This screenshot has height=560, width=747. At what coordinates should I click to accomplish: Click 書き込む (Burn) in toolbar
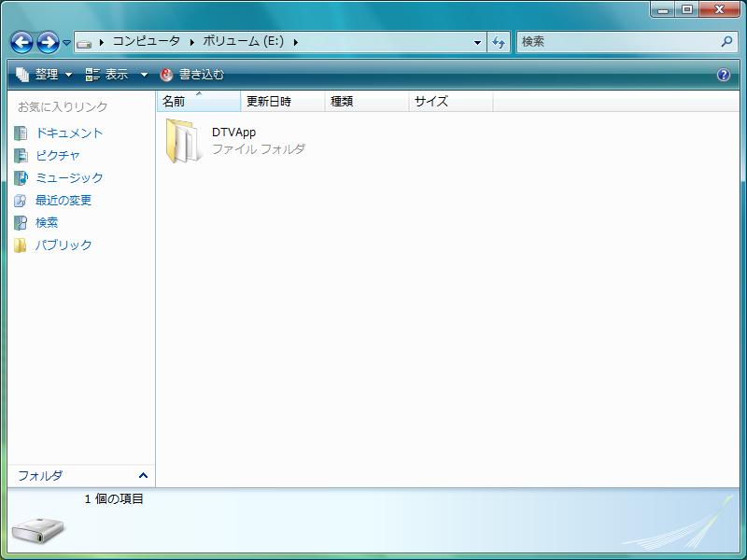click(x=192, y=75)
